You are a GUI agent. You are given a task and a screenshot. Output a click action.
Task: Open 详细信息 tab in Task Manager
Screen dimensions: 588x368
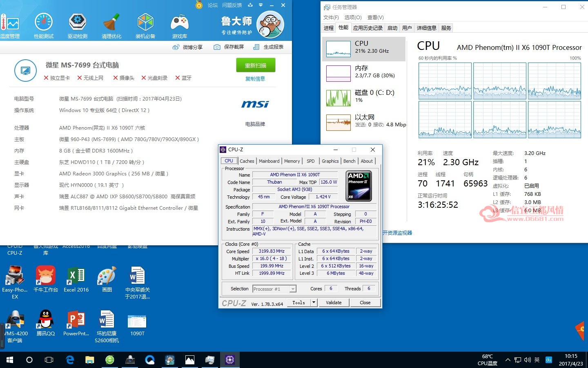(x=426, y=28)
